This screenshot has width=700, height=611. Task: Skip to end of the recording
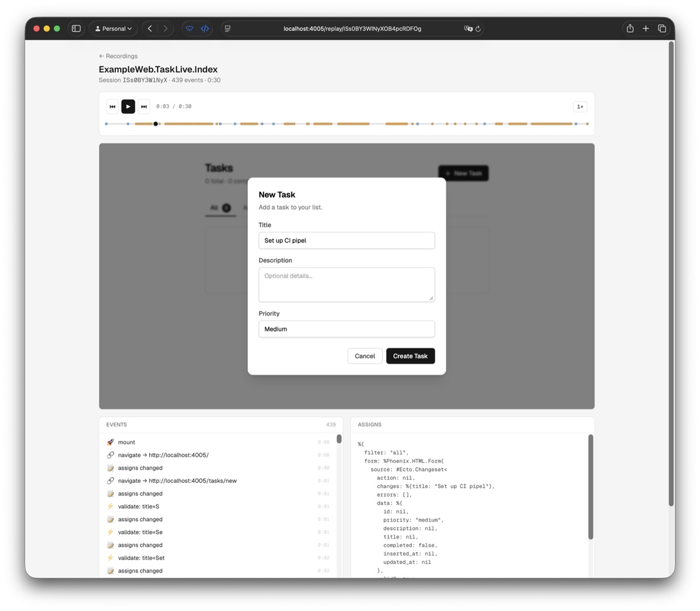tap(144, 107)
